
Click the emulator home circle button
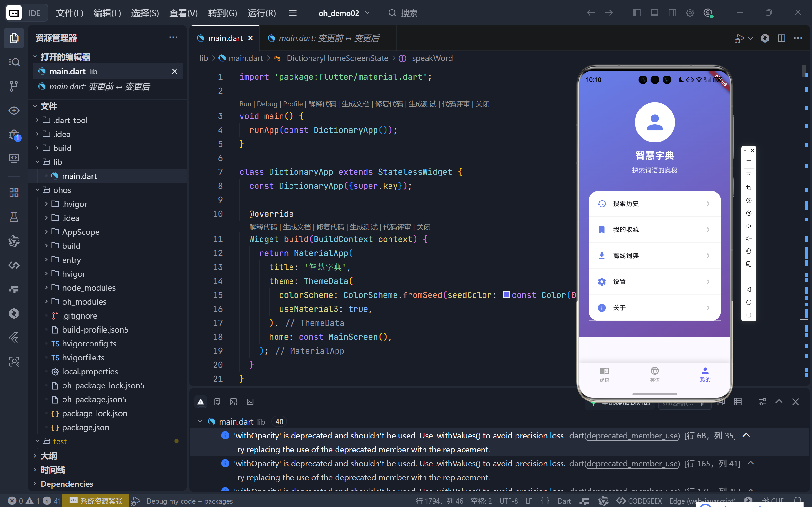point(749,302)
